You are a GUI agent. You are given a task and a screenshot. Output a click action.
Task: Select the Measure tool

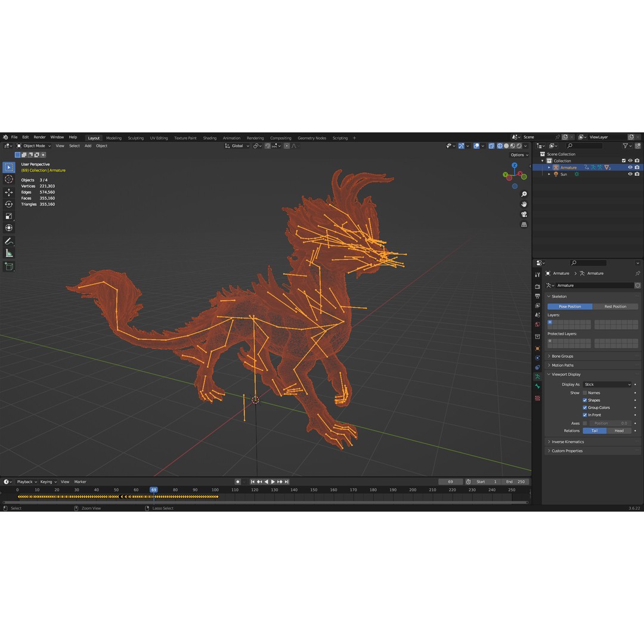point(8,253)
